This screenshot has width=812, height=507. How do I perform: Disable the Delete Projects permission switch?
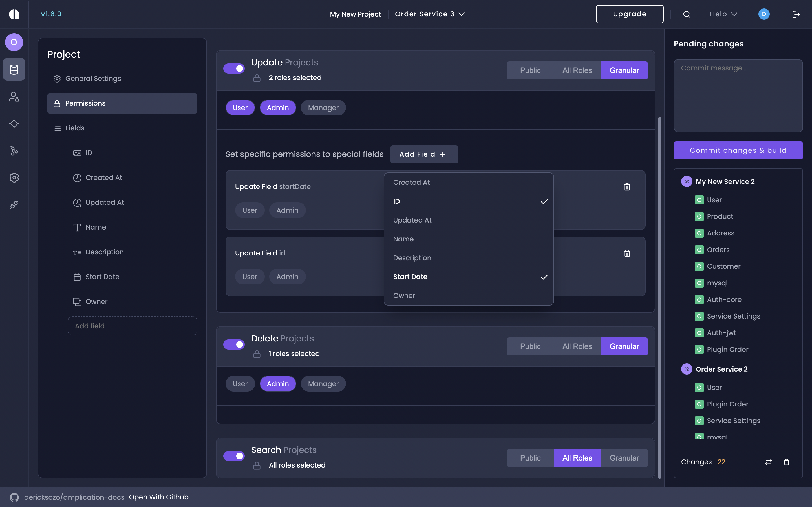click(x=234, y=344)
